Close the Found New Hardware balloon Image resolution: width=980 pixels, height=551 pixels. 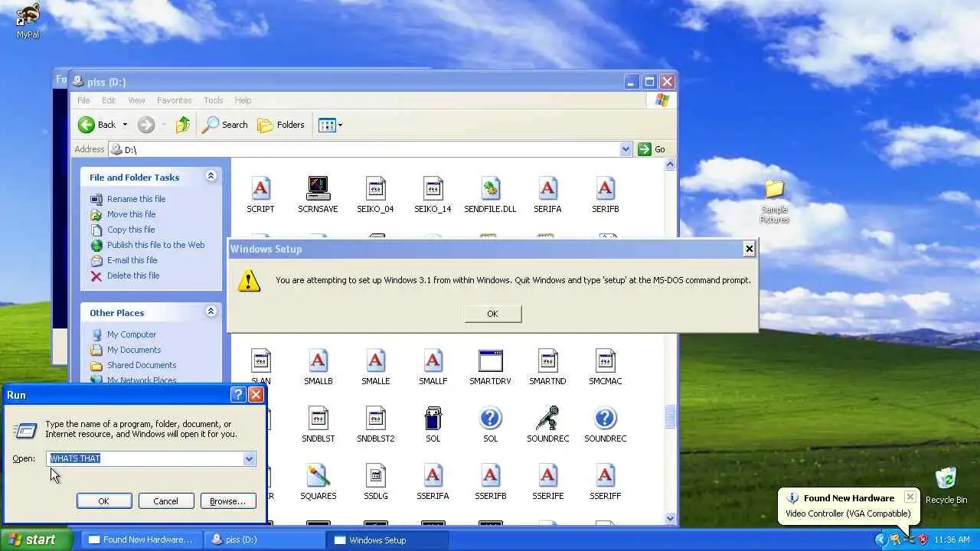click(x=910, y=497)
